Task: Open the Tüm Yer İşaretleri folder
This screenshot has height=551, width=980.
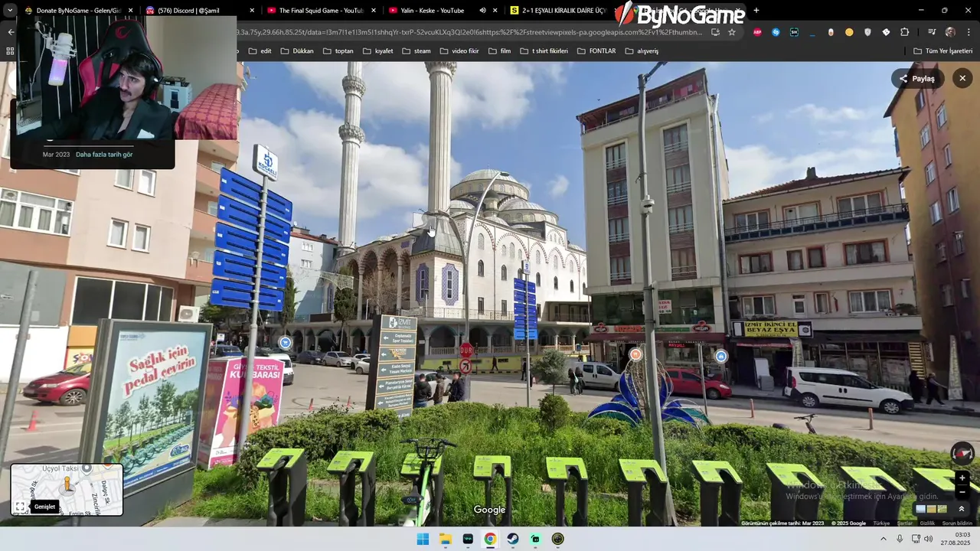Action: (942, 51)
